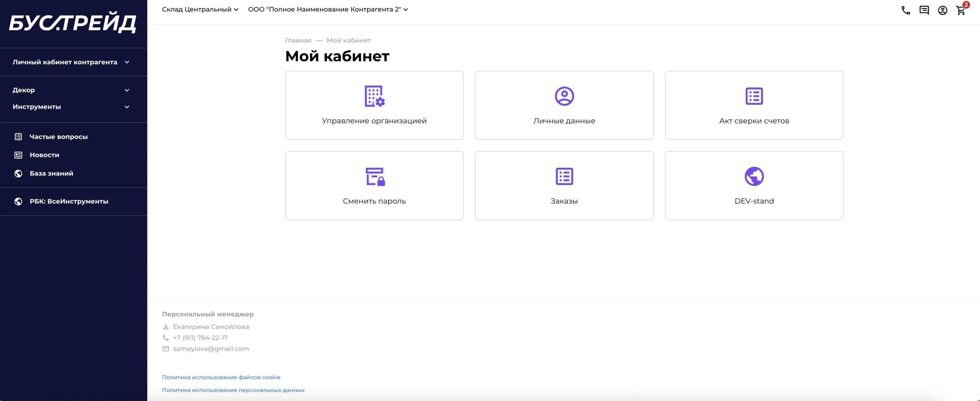Image resolution: width=980 pixels, height=401 pixels.
Task: Expand the Декор sidebar category
Action: (71, 90)
